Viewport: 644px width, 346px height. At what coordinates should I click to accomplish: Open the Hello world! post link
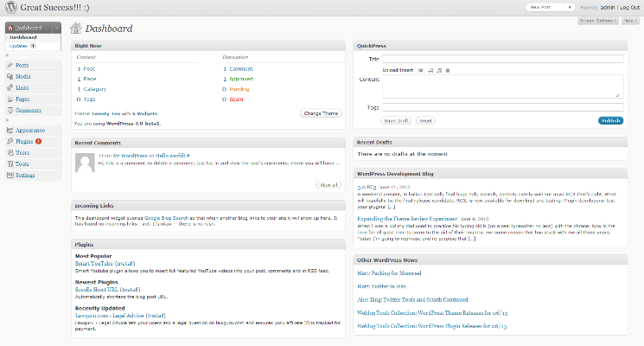[172, 156]
